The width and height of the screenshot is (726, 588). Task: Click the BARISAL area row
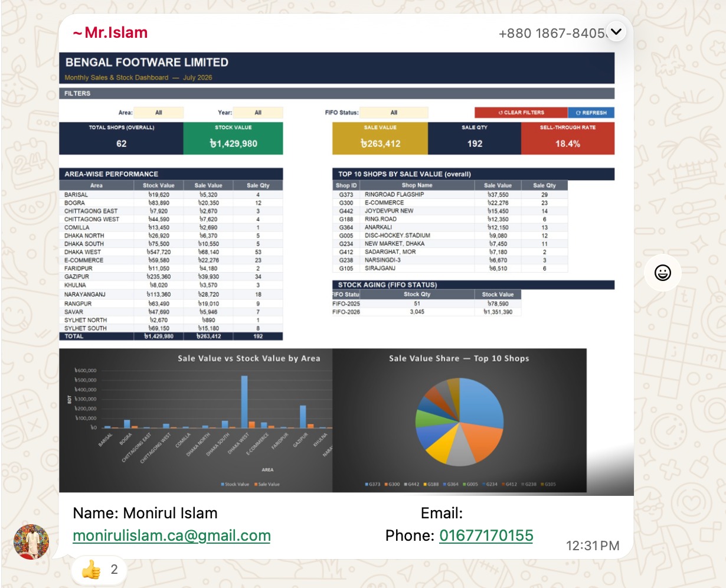pos(171,194)
